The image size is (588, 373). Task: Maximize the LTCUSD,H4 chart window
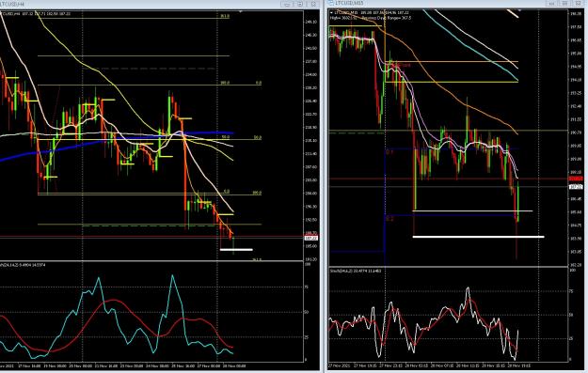click(x=300, y=4)
